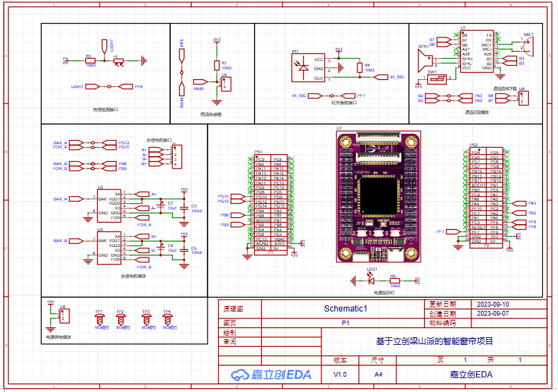Image resolution: width=558 pixels, height=392 pixels.
Task: Select the U2 motor driver chip
Action: coord(109,205)
